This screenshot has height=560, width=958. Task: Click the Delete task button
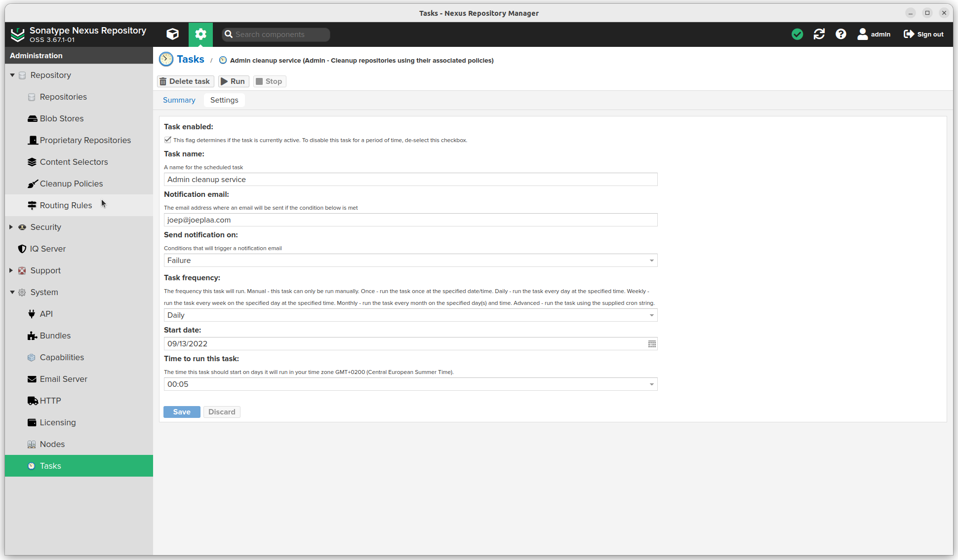click(x=185, y=81)
